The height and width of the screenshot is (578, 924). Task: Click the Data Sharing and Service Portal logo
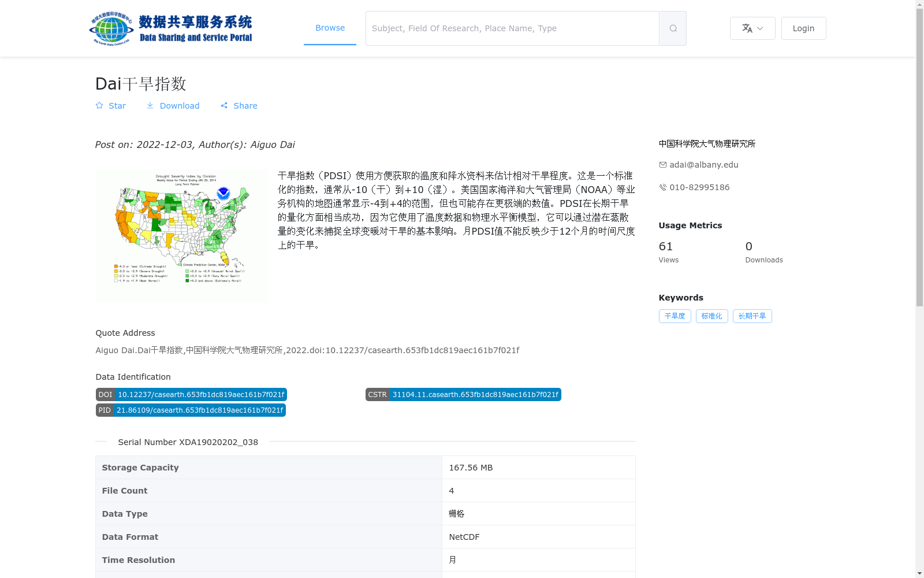click(171, 28)
